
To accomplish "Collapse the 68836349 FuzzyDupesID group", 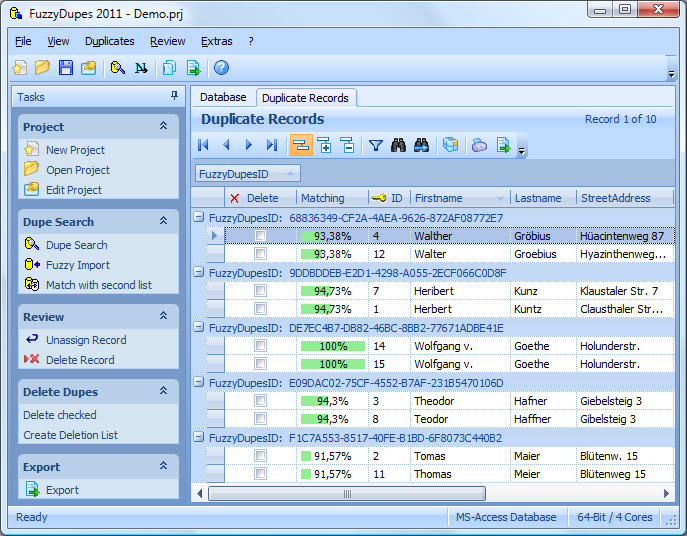I will point(199,217).
